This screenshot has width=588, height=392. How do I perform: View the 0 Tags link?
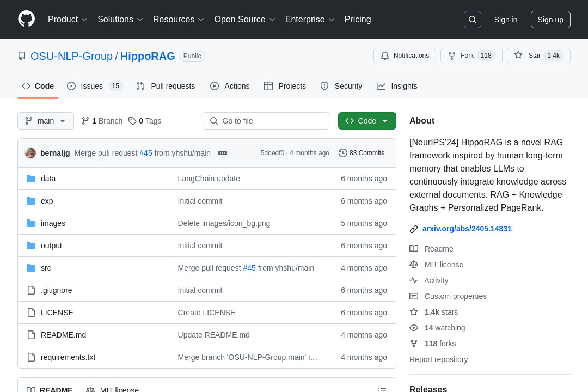coord(145,121)
